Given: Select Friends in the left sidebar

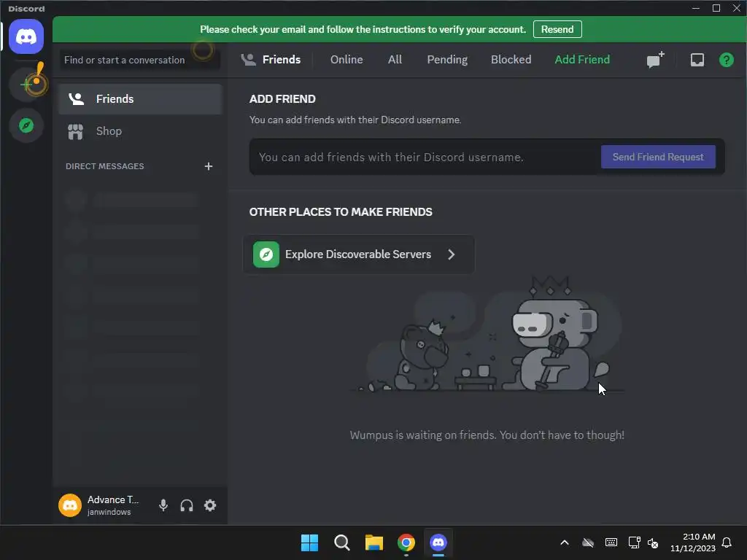Looking at the screenshot, I should click(140, 99).
